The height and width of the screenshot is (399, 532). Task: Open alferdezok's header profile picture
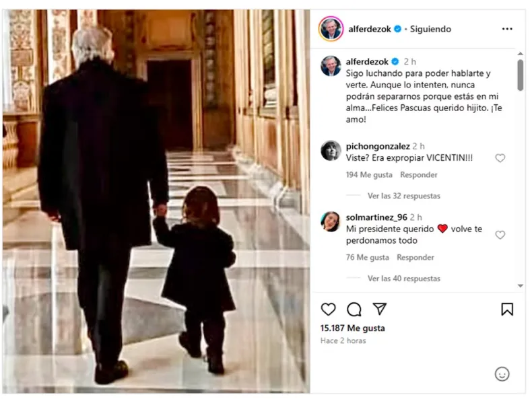click(x=331, y=29)
